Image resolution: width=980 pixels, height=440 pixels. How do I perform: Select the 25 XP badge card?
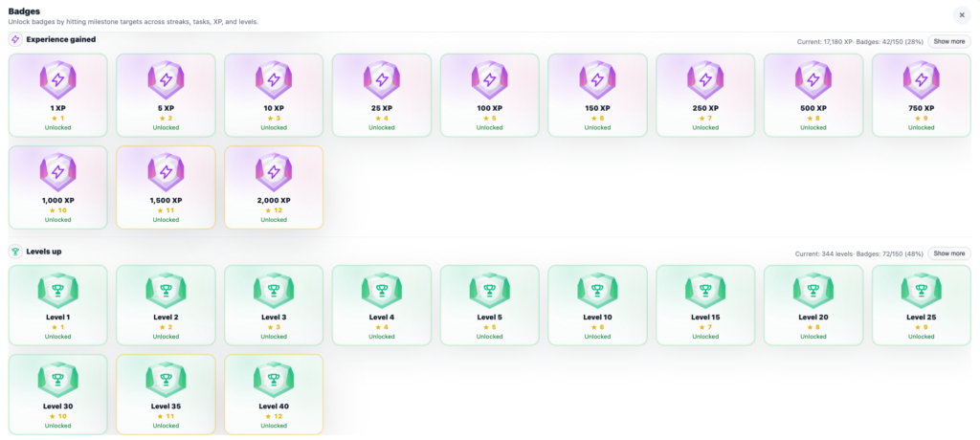tap(381, 95)
